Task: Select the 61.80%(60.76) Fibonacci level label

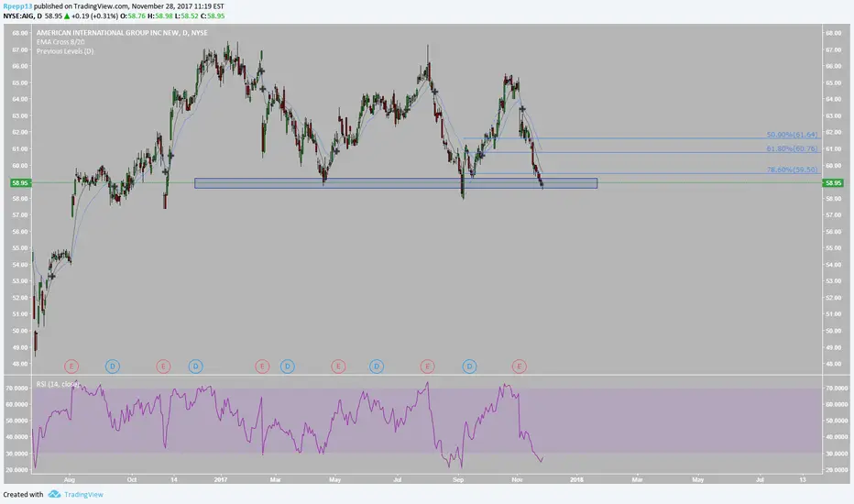Action: coord(792,148)
